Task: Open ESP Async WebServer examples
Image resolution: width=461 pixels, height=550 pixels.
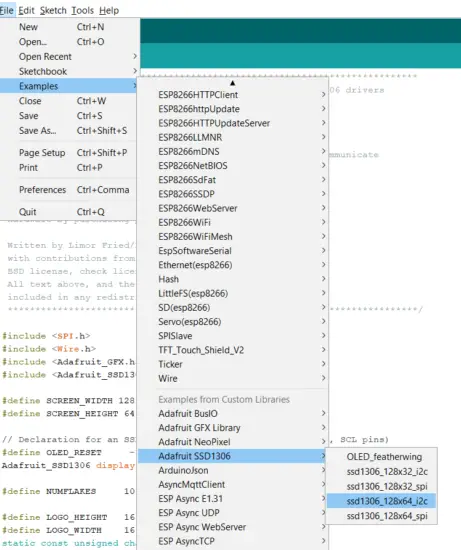Action: [233, 527]
